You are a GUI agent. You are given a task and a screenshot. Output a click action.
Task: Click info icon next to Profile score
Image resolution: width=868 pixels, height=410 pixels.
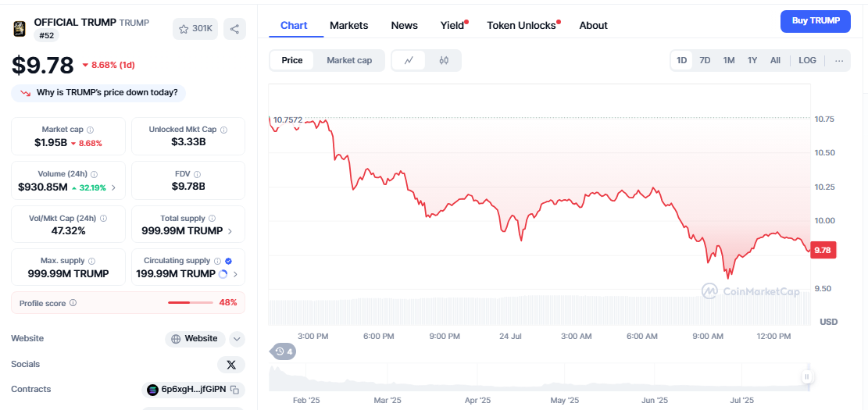click(73, 303)
